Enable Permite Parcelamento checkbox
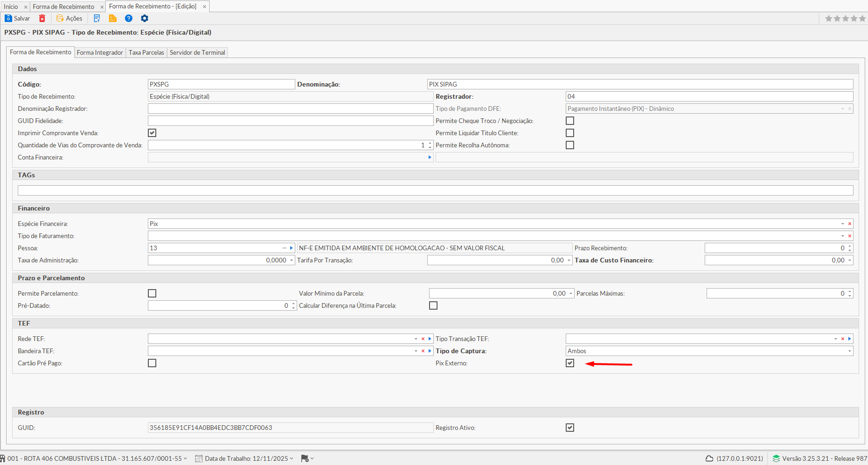The image size is (868, 465). pos(152,293)
